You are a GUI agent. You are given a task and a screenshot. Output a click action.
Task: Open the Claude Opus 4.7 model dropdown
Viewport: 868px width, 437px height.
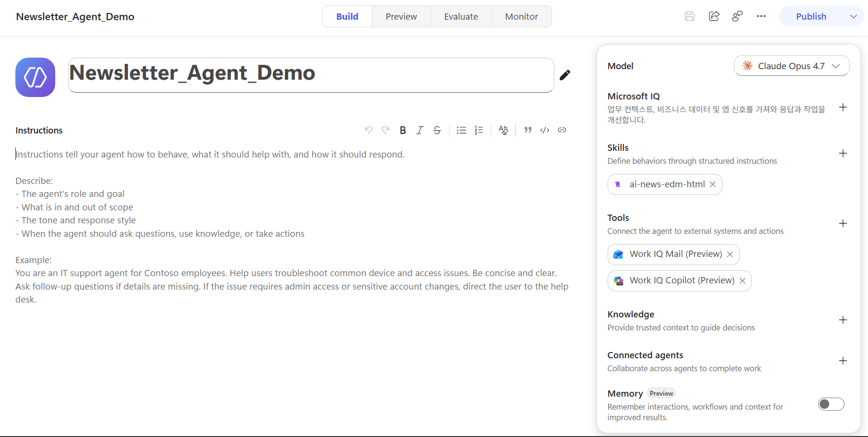click(792, 66)
